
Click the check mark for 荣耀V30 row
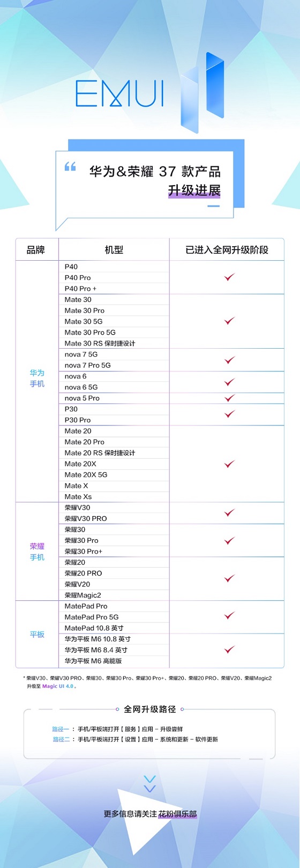[229, 513]
